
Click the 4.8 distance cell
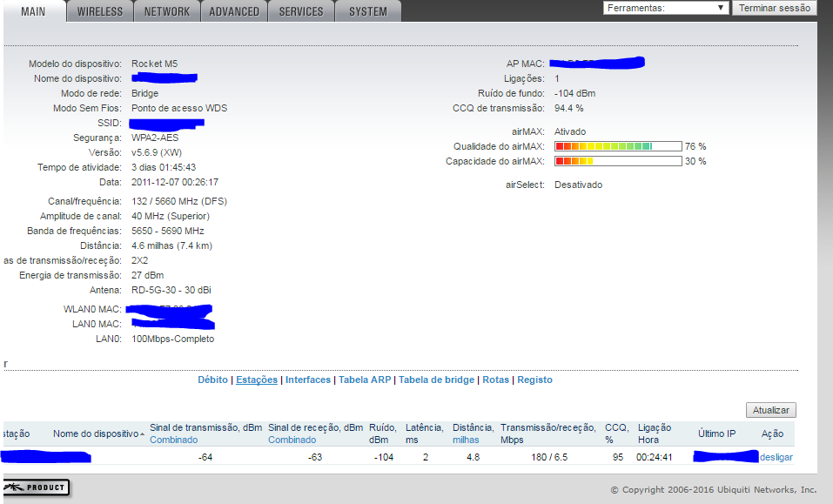point(473,457)
